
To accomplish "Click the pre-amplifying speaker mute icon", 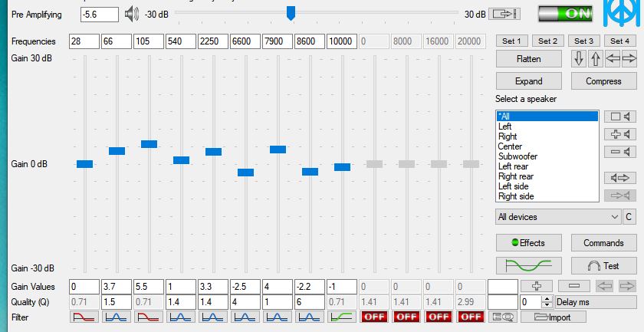I will pyautogui.click(x=132, y=14).
